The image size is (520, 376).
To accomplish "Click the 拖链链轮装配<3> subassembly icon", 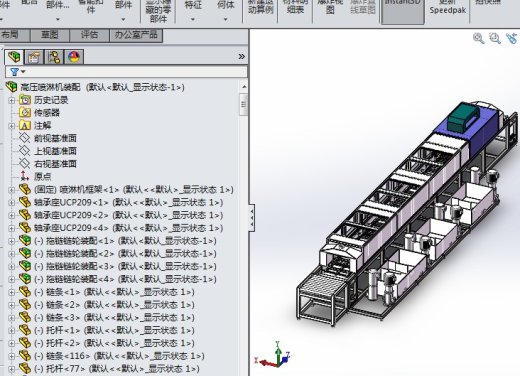I will pyautogui.click(x=25, y=266).
